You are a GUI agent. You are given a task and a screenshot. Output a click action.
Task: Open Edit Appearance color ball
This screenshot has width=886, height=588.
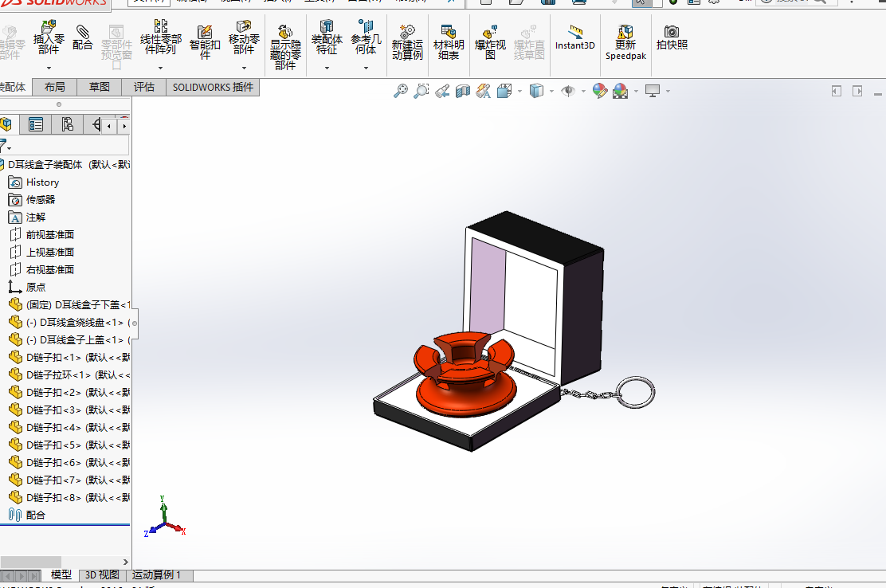pyautogui.click(x=599, y=90)
